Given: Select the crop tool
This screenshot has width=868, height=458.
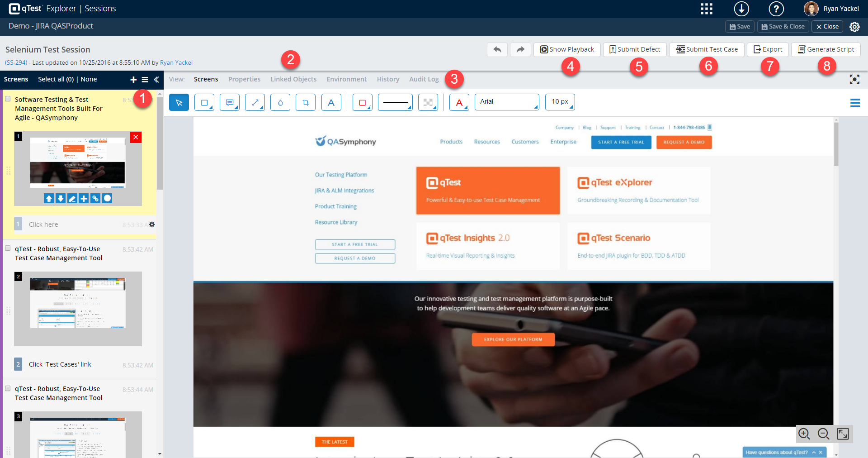Looking at the screenshot, I should pyautogui.click(x=306, y=102).
